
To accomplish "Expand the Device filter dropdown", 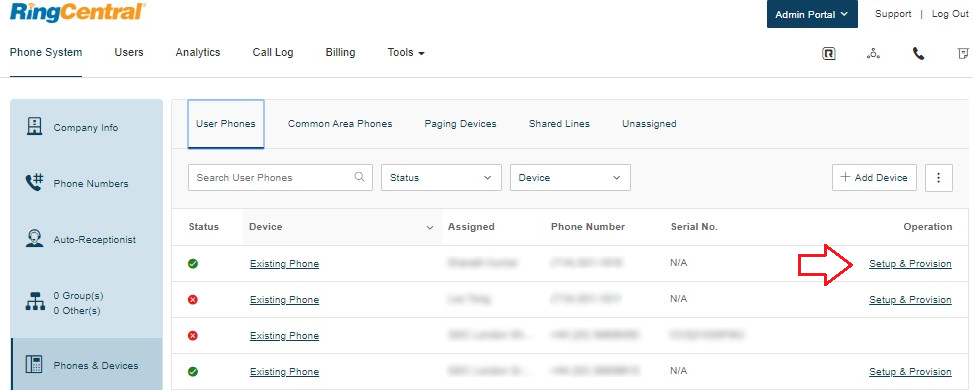I will 570,178.
